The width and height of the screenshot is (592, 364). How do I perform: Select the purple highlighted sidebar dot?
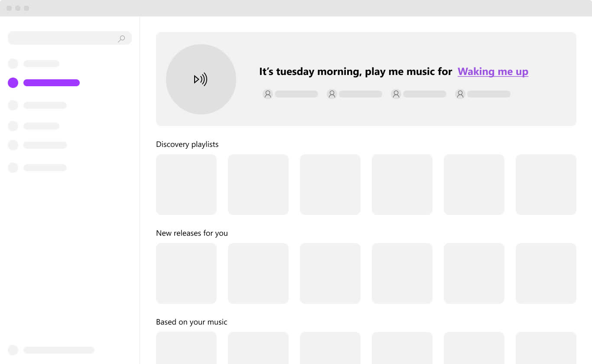(x=13, y=83)
